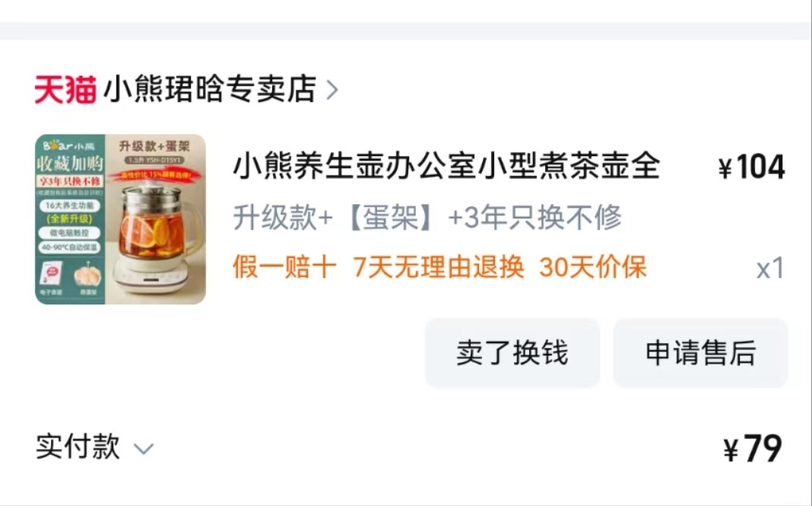Screen dimensions: 812x506
Task: Open the 小熊珺晗专卖店 store page
Action: [x=211, y=89]
